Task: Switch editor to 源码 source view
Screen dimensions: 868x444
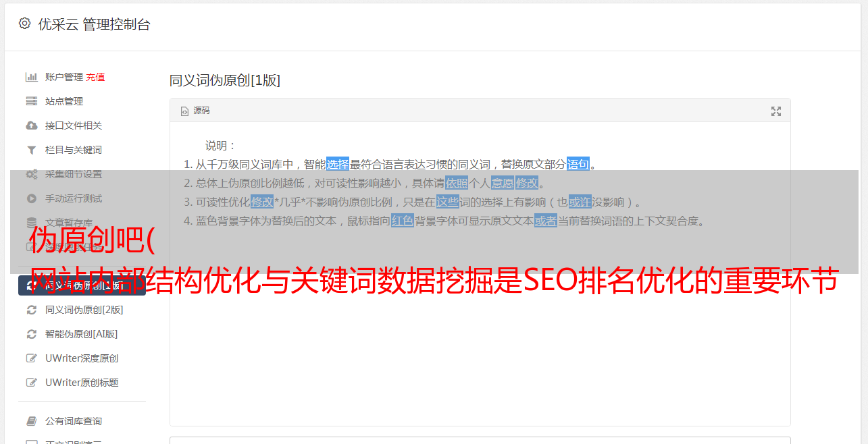Action: 195,111
